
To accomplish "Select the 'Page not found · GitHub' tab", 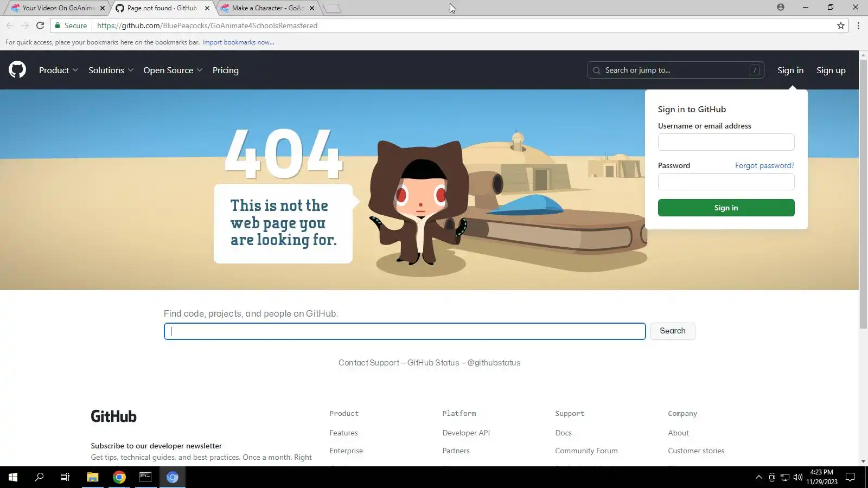I will coord(163,8).
